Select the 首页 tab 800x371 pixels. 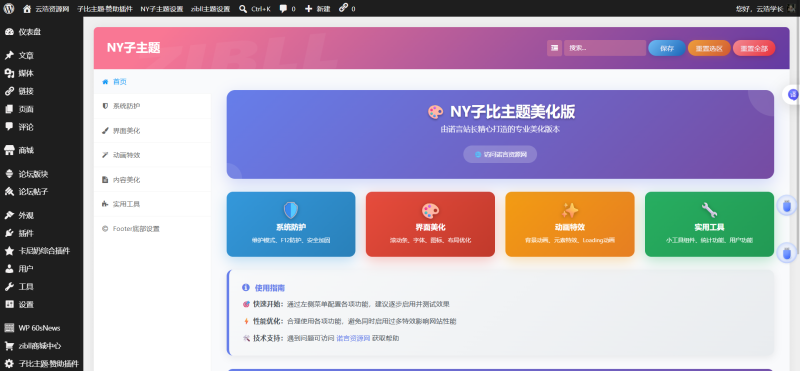(152, 82)
